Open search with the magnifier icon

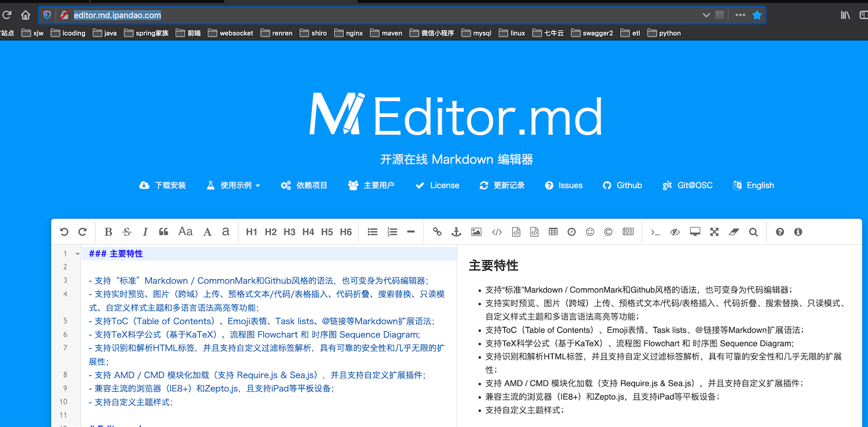pyautogui.click(x=754, y=232)
